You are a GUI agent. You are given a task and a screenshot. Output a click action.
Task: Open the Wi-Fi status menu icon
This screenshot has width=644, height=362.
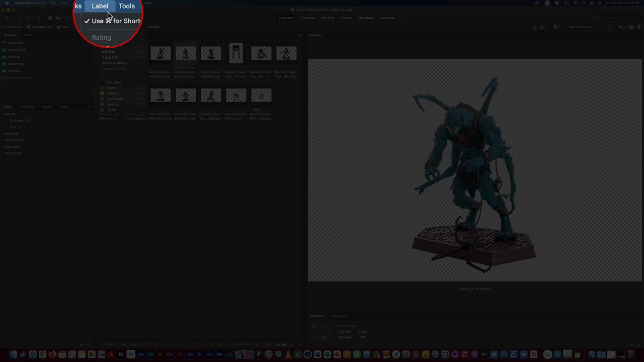click(x=576, y=3)
